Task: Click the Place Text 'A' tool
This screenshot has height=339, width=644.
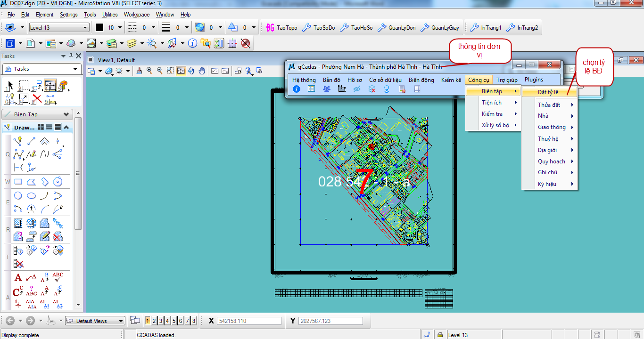Action: pos(18,278)
